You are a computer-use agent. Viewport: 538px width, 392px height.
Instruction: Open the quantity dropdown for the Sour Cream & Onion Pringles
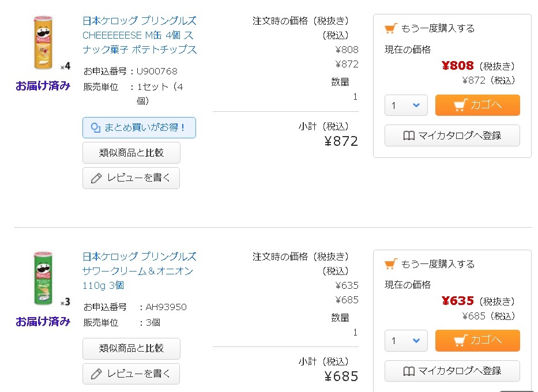point(406,341)
